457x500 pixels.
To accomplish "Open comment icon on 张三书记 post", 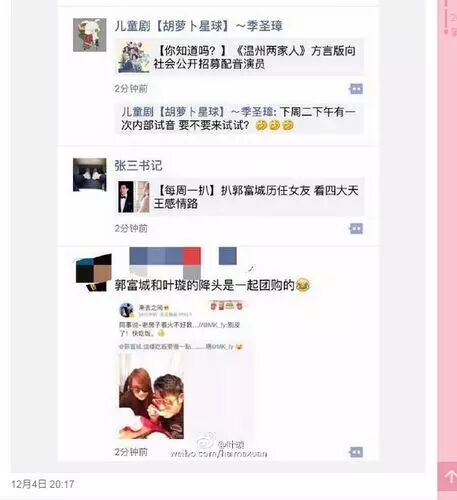I will click(x=356, y=229).
